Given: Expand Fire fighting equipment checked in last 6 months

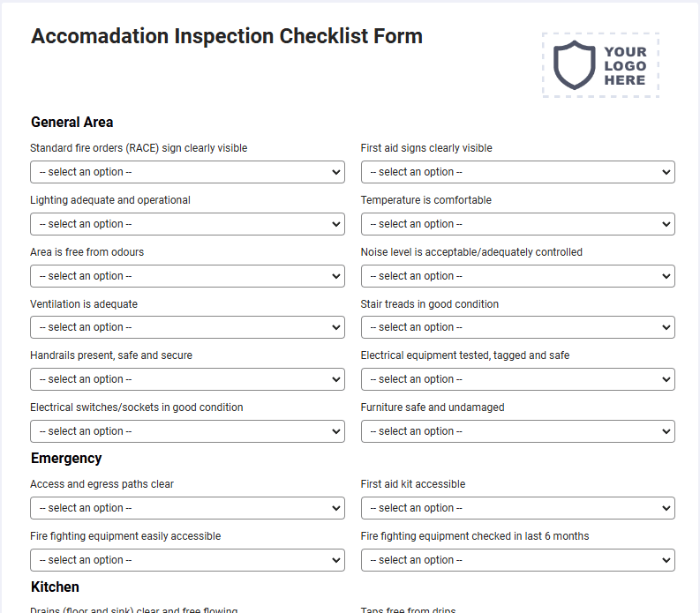Looking at the screenshot, I should coord(518,560).
